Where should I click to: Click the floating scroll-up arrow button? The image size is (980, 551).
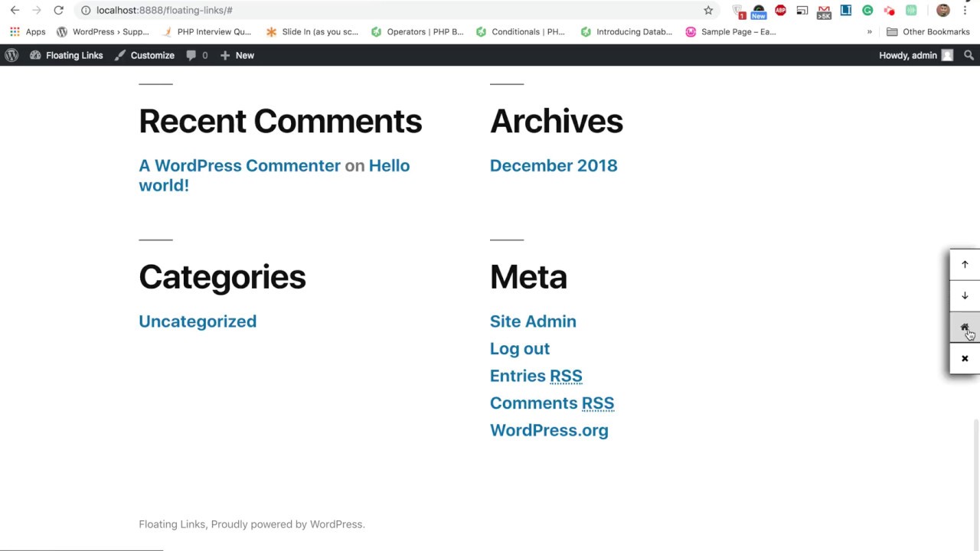[965, 265]
